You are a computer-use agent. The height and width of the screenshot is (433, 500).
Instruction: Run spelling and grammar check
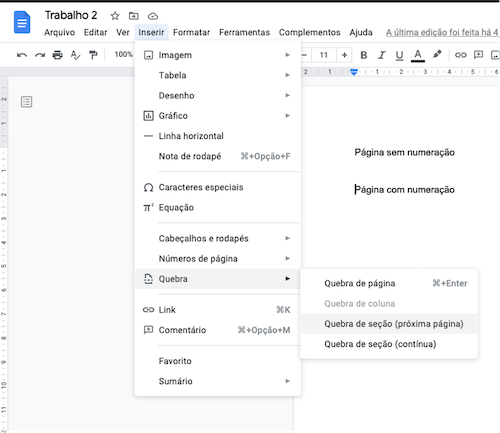click(x=75, y=55)
